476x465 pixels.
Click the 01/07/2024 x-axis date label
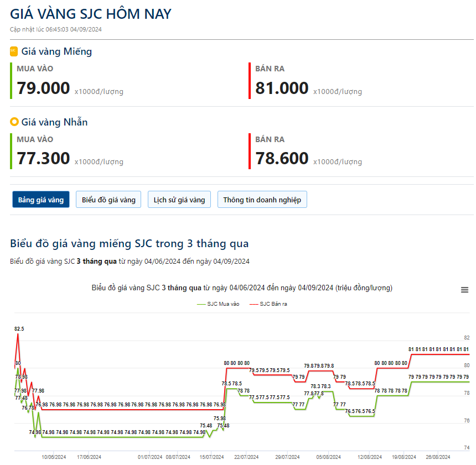pyautogui.click(x=150, y=457)
